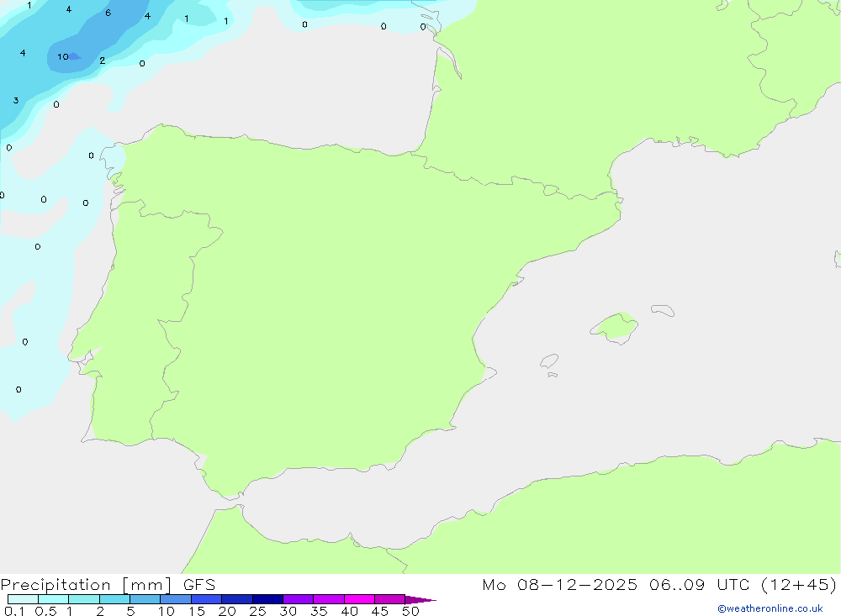This screenshot has width=841, height=616.
Task: Pick the 40–45 mm magenta legend swatch
Action: click(359, 599)
